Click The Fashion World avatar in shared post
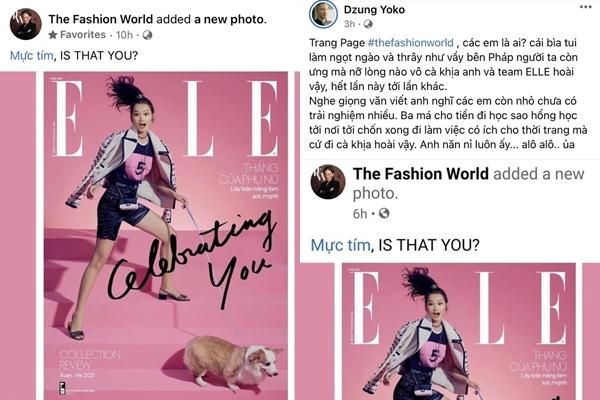This screenshot has width=600, height=400. coord(328,182)
